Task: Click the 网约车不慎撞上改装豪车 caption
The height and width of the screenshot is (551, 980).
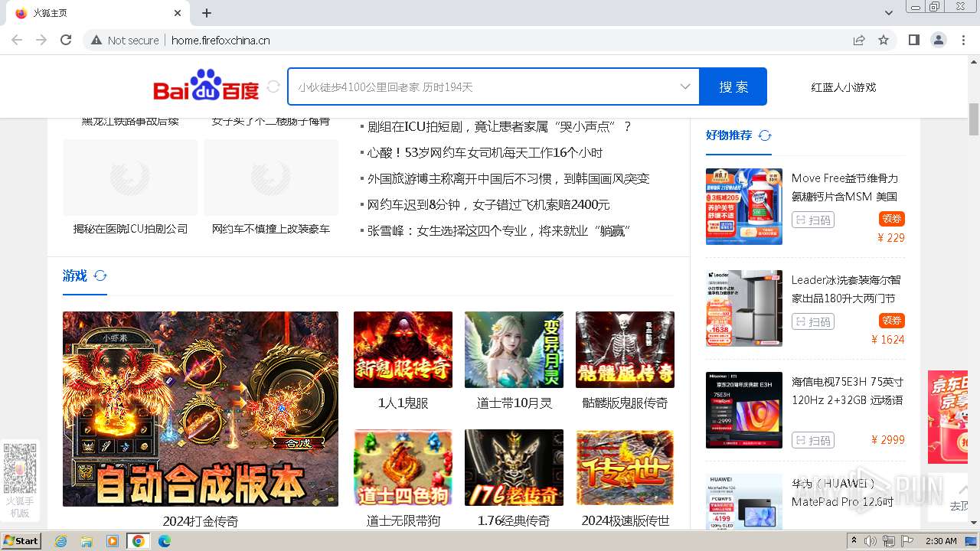Action: click(271, 229)
